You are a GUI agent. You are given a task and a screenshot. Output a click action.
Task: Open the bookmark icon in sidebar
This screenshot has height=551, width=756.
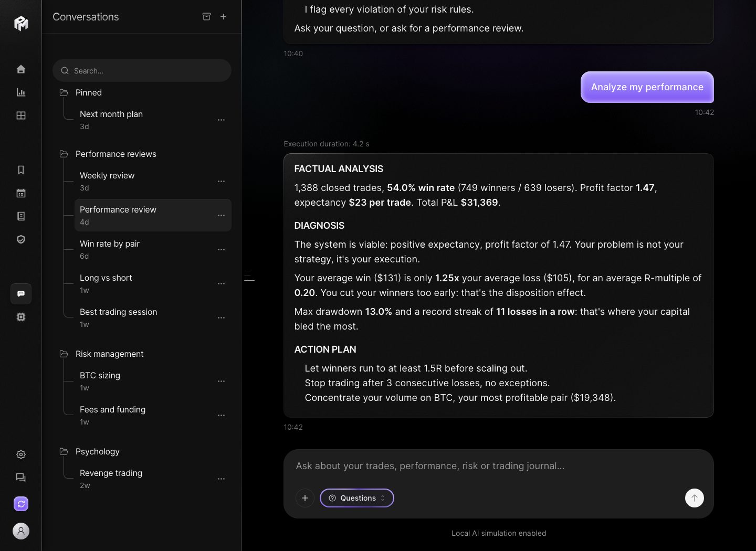(21, 170)
